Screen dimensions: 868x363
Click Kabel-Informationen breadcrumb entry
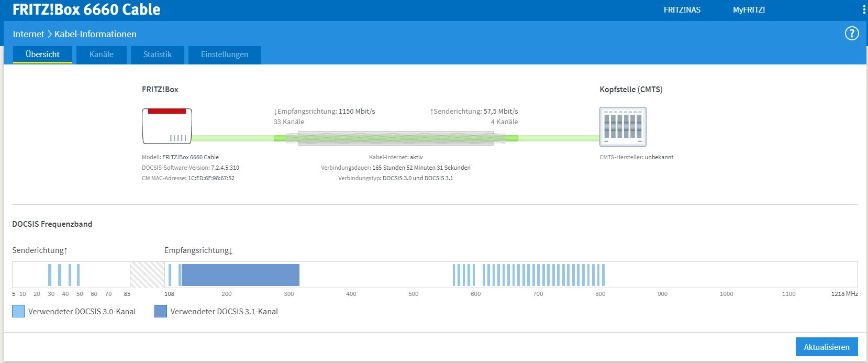tap(95, 34)
